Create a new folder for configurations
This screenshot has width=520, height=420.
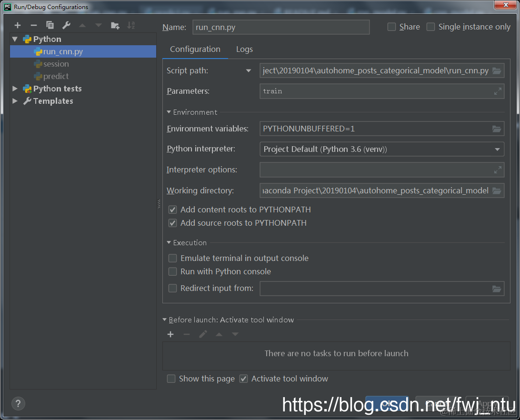pyautogui.click(x=115, y=25)
